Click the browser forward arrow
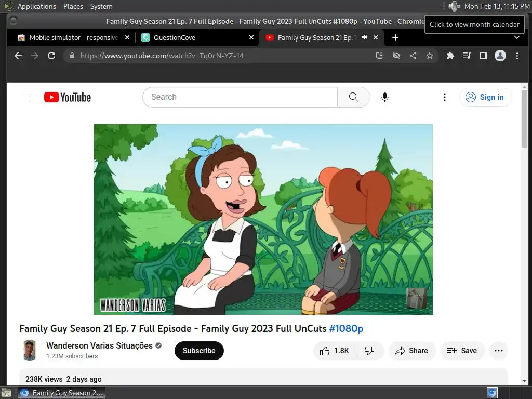 click(35, 56)
